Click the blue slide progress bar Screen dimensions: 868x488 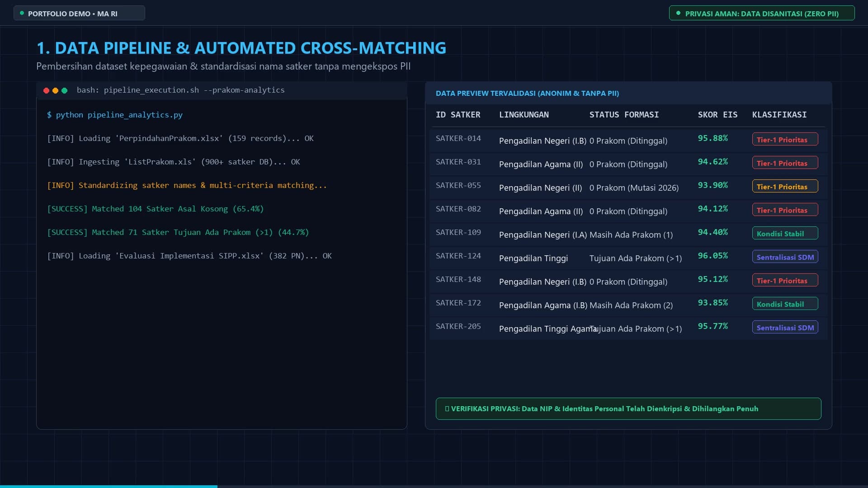click(108, 486)
